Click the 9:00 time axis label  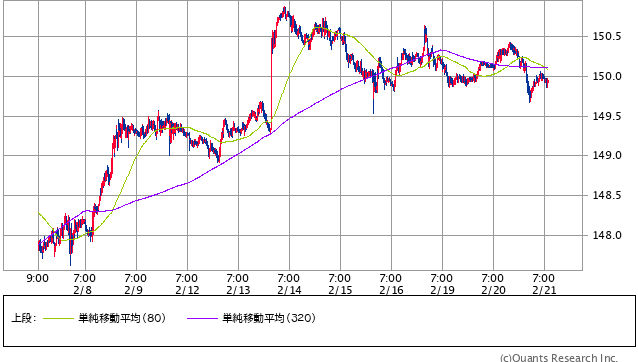(37, 279)
